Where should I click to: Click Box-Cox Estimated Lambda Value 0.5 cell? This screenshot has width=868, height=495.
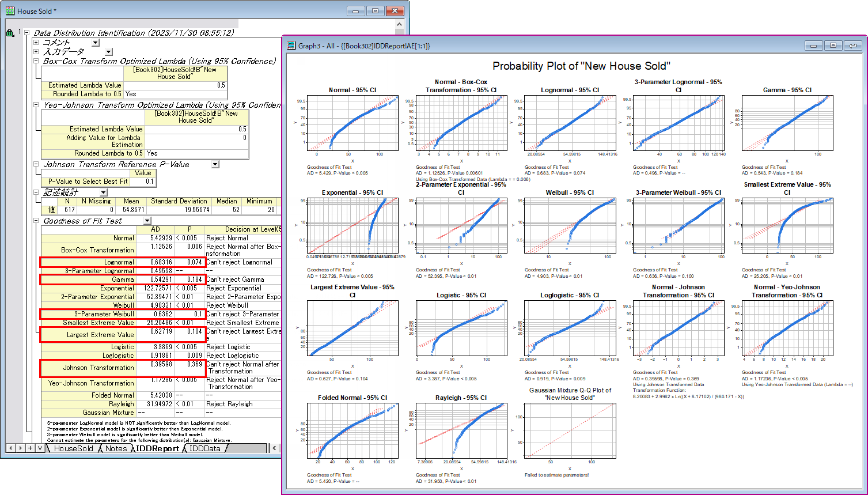tap(175, 85)
